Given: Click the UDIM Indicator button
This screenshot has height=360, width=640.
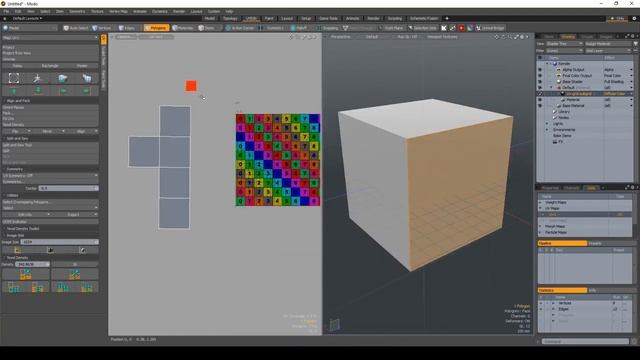Looking at the screenshot, I should click(50, 222).
